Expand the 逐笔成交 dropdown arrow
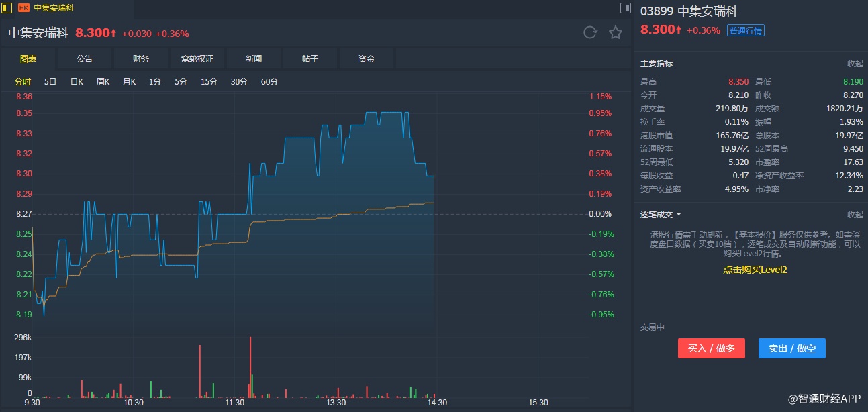This screenshot has width=868, height=412. pyautogui.click(x=679, y=215)
